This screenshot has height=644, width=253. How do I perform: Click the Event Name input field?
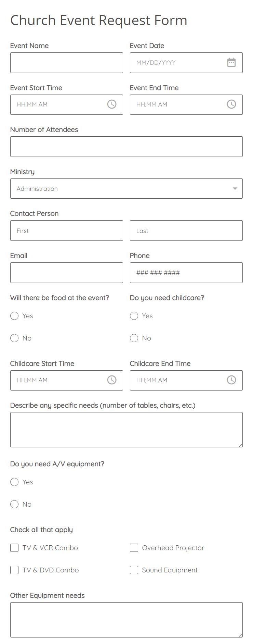67,62
